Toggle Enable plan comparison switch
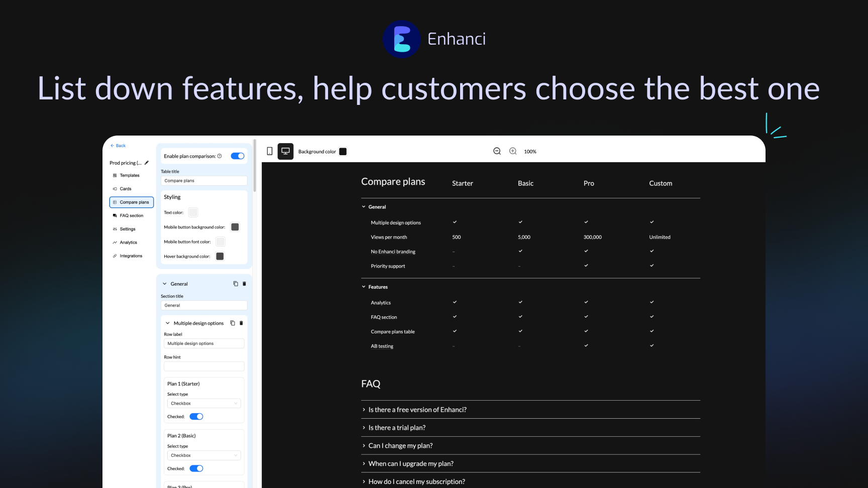This screenshot has height=488, width=868. [238, 156]
